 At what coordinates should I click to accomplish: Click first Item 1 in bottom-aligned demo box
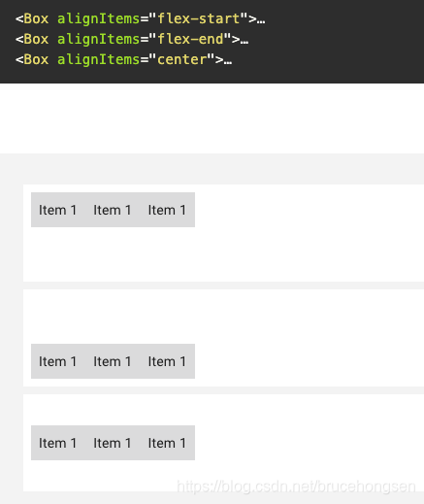coord(58,361)
